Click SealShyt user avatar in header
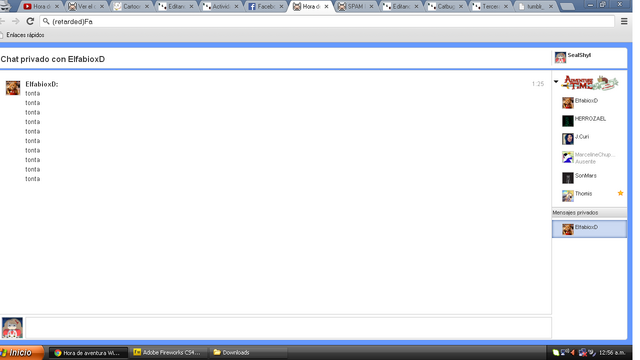This screenshot has height=360, width=640. pyautogui.click(x=560, y=58)
